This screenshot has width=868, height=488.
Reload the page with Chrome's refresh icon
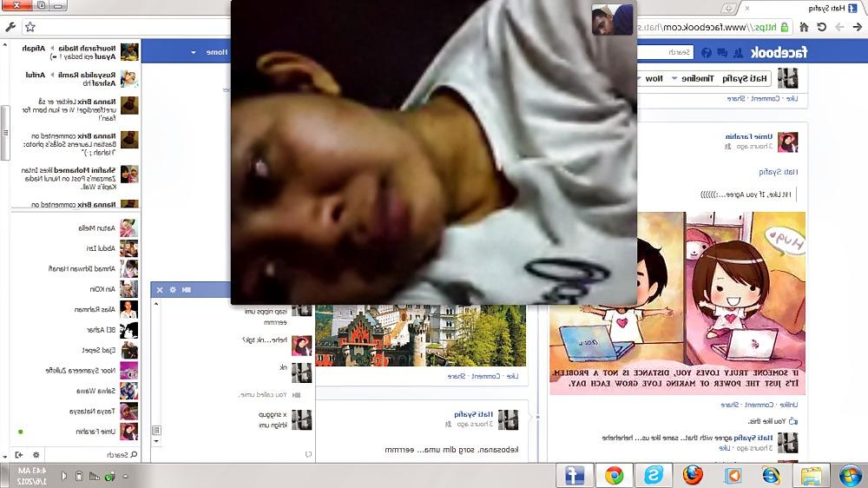click(x=821, y=27)
